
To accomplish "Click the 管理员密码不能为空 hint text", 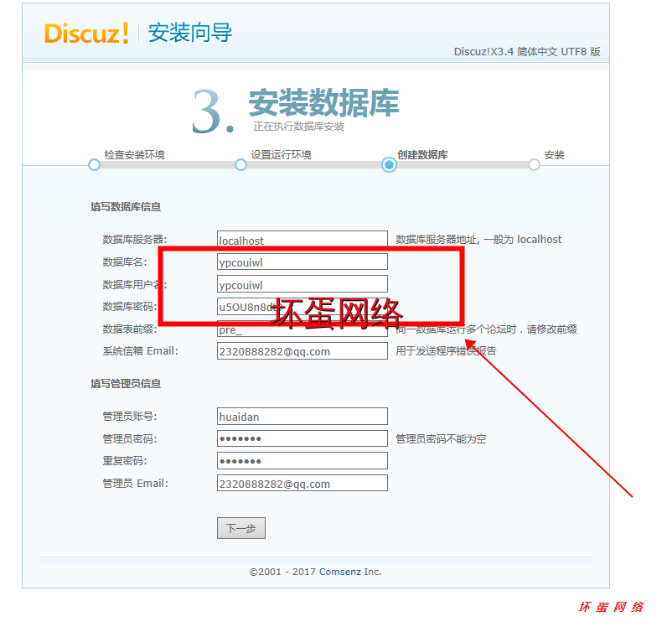I will point(441,438).
